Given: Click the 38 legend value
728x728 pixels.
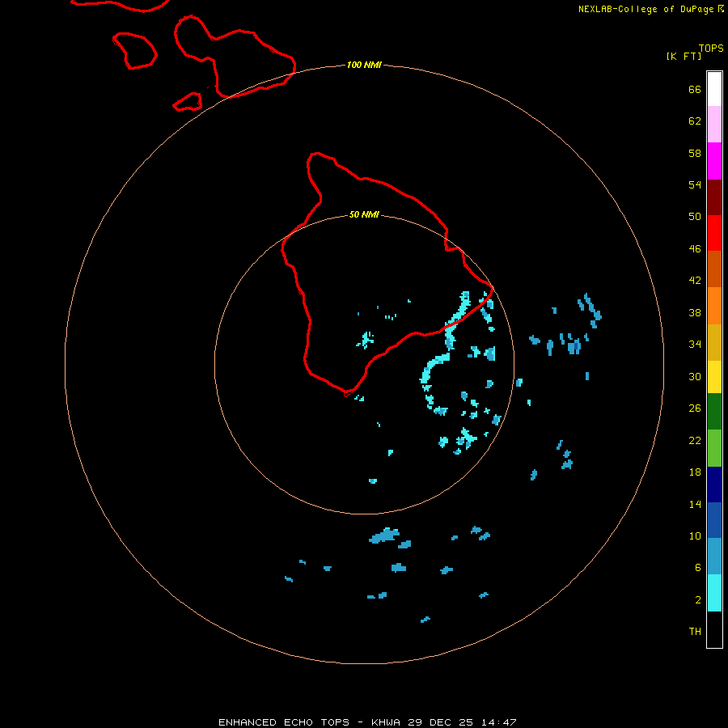Looking at the screenshot, I should (695, 312).
